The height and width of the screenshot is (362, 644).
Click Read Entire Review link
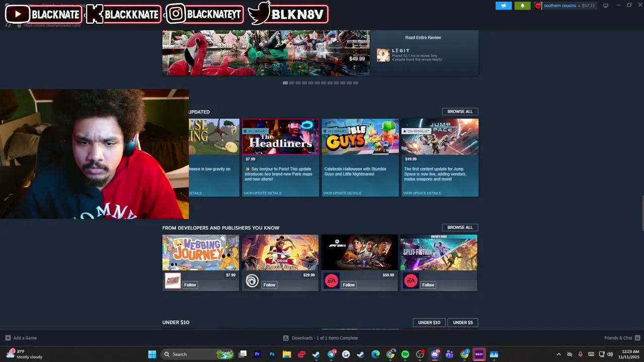(x=423, y=37)
